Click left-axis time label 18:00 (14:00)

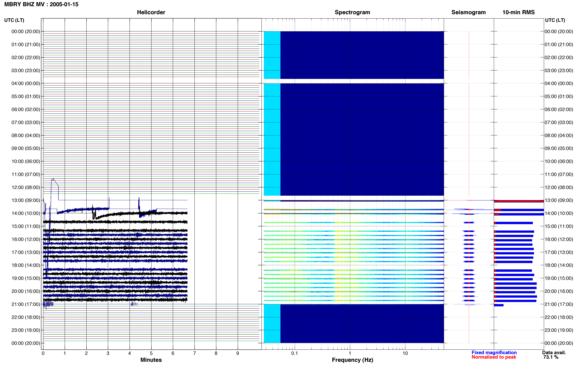26,265
